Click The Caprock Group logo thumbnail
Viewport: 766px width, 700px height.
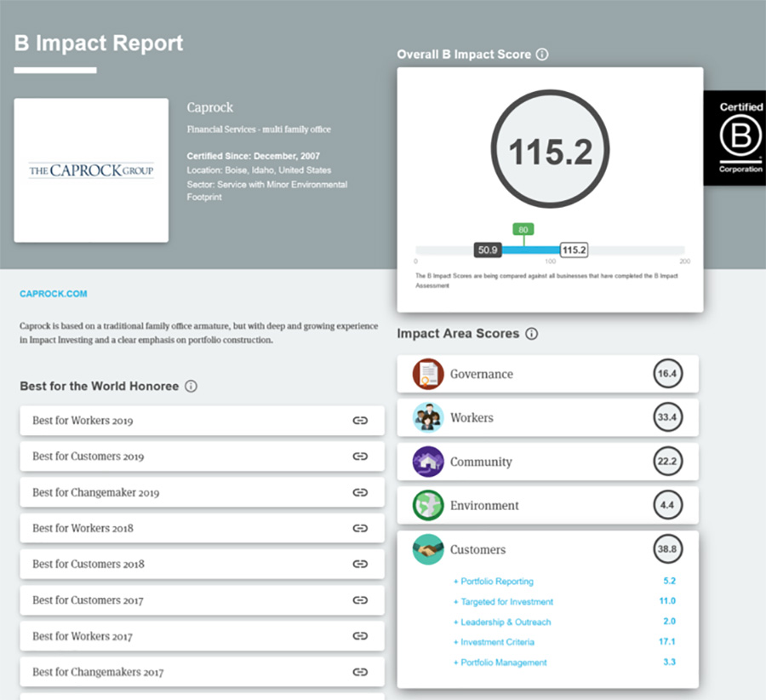pyautogui.click(x=91, y=170)
